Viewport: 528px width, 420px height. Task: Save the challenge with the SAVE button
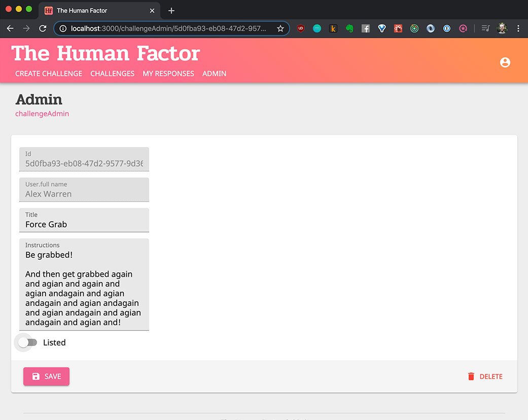pos(47,376)
